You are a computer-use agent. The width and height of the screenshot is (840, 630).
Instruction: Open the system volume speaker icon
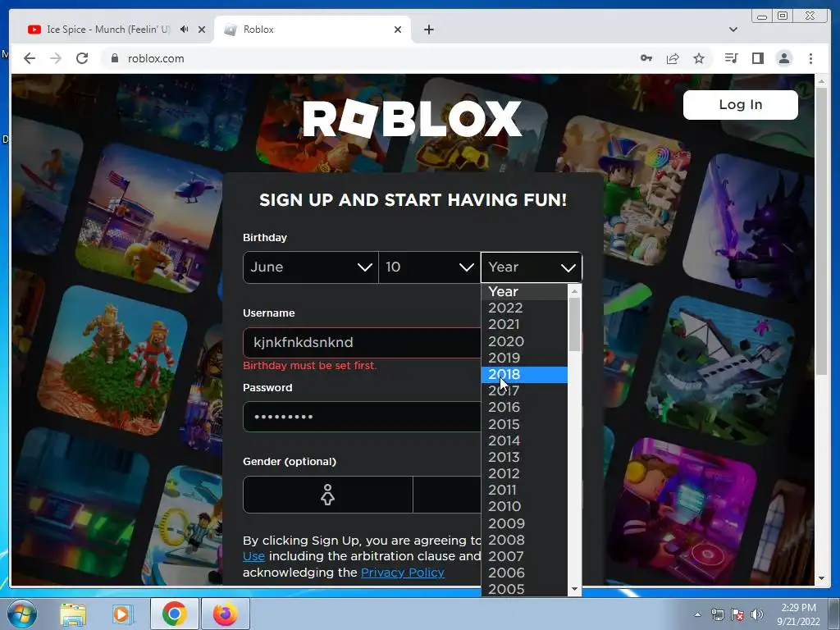(x=757, y=614)
